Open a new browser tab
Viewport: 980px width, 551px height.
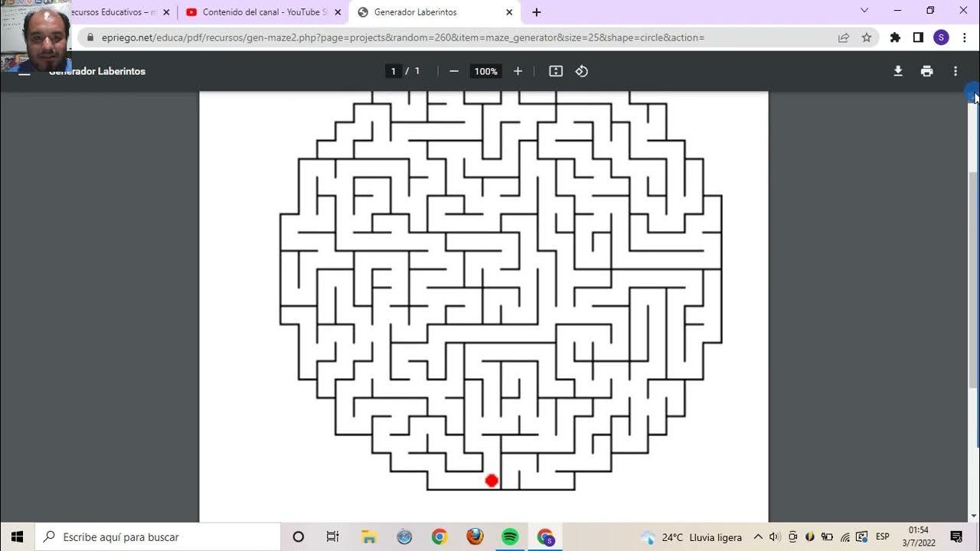pos(537,12)
